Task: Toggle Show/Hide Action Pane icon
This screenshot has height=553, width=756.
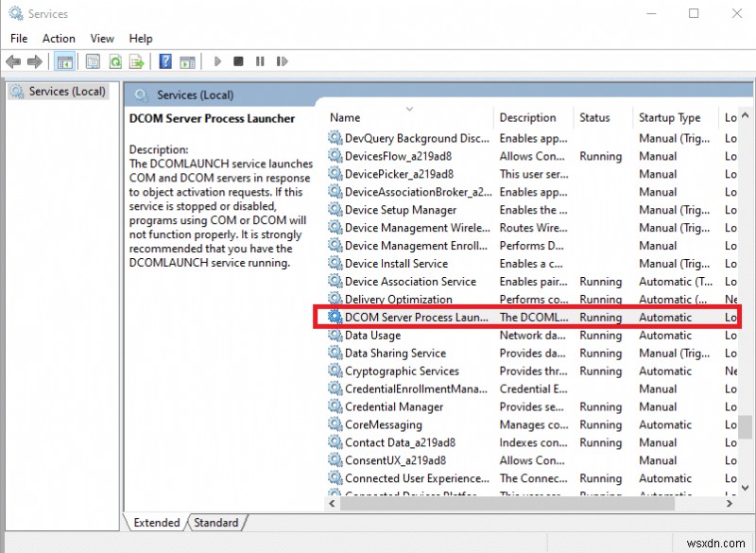Action: [187, 61]
